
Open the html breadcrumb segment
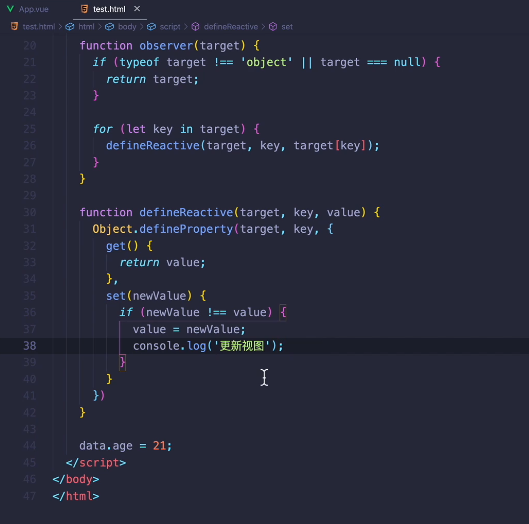pos(86,27)
